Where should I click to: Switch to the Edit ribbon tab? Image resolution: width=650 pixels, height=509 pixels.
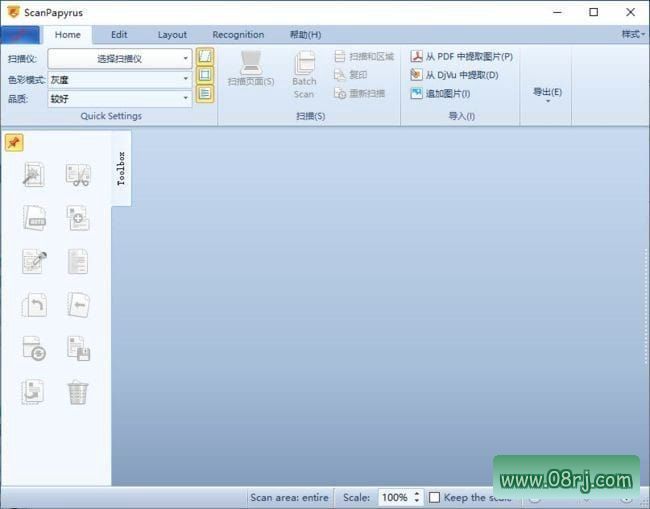click(x=119, y=35)
